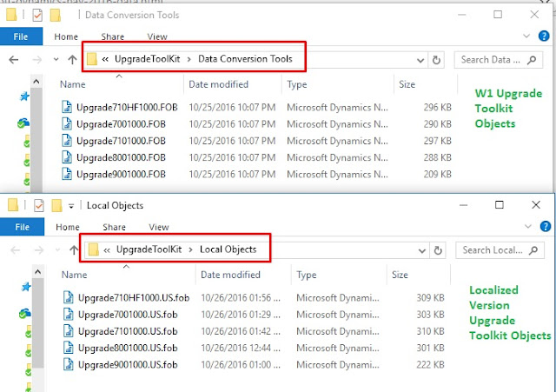This screenshot has height=392, width=556.
Task: Click Quick access star in Local Objects sidebar
Action: [25, 287]
